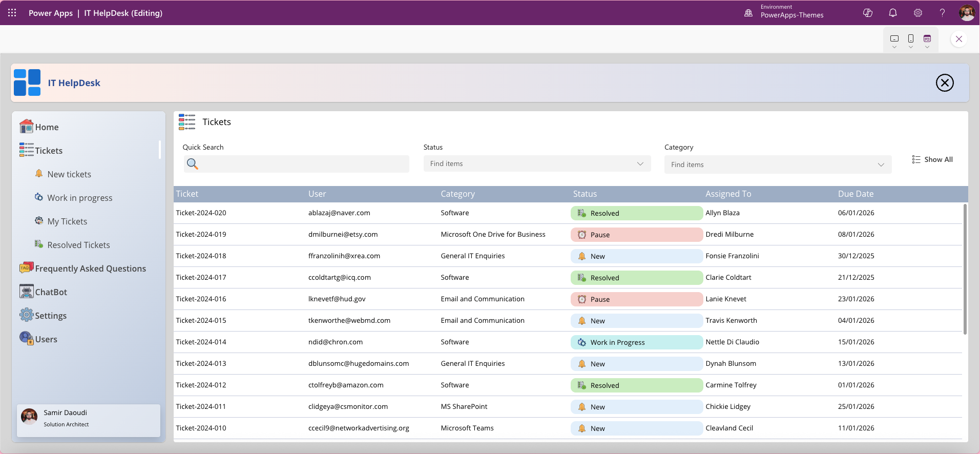Open the settings gear in top bar

(x=918, y=13)
